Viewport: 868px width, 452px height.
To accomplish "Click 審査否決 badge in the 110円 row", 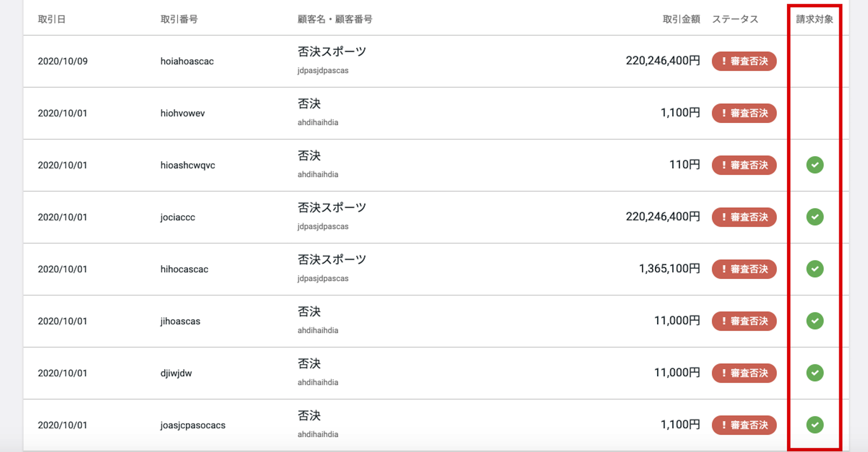I will coord(744,165).
